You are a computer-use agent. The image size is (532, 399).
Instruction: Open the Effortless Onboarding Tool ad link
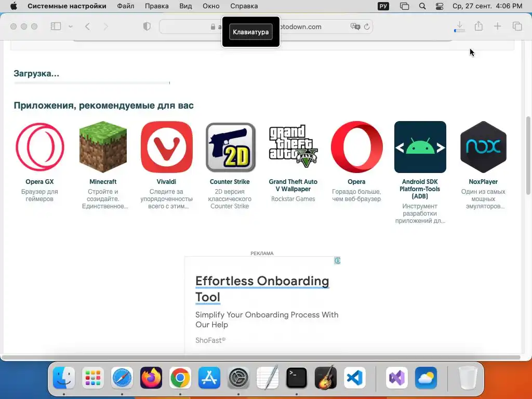point(262,289)
